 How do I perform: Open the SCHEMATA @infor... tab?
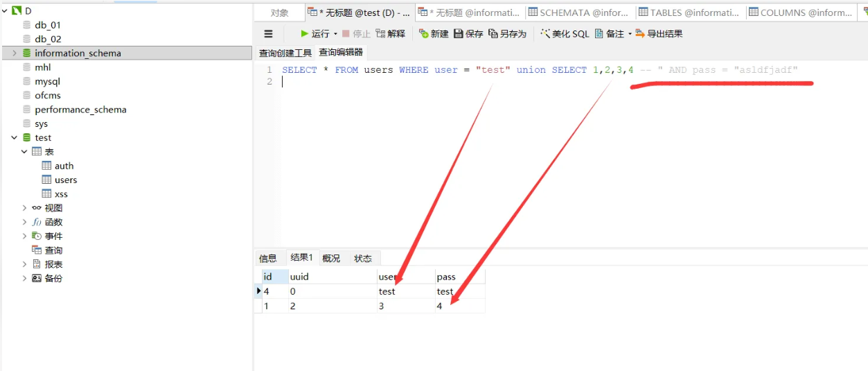coord(581,12)
